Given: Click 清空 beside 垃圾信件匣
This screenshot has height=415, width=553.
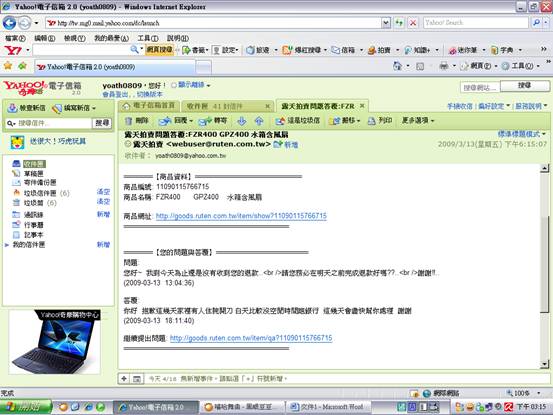Looking at the screenshot, I should [x=103, y=192].
